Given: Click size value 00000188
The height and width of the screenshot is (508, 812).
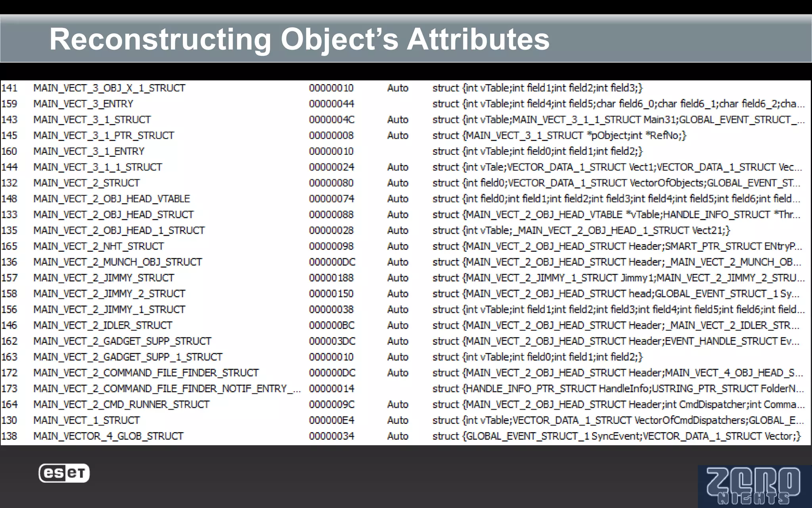Looking at the screenshot, I should (x=331, y=278).
